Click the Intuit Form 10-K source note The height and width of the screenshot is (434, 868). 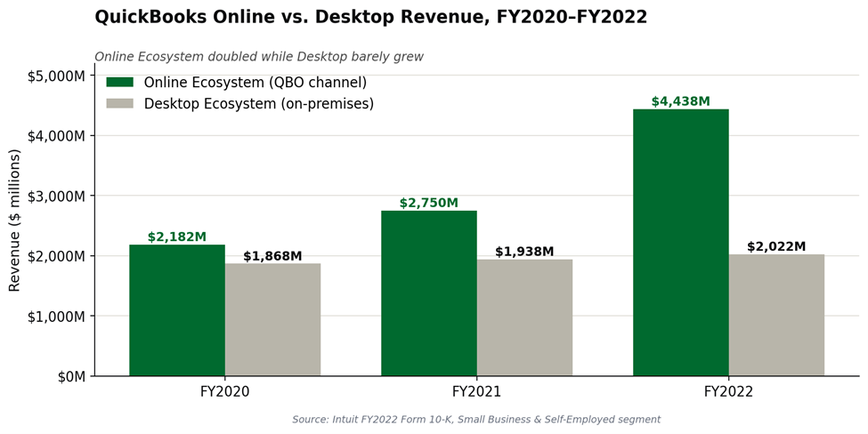pos(476,420)
